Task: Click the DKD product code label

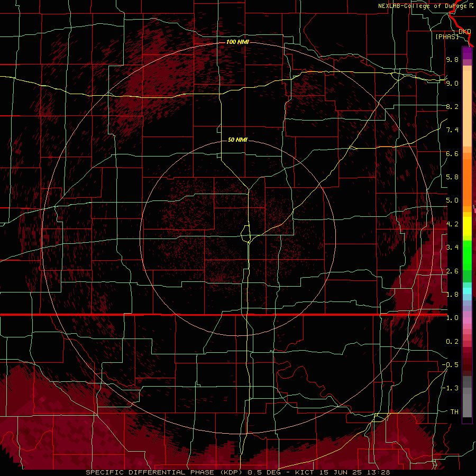Action: click(464, 31)
